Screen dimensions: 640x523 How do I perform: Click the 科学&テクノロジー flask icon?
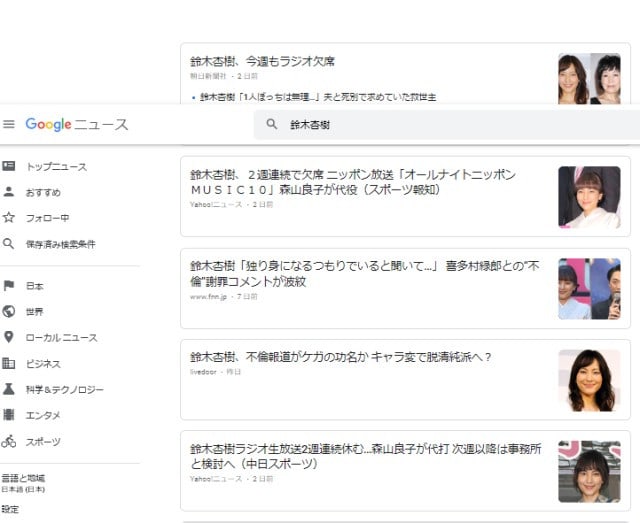point(9,389)
